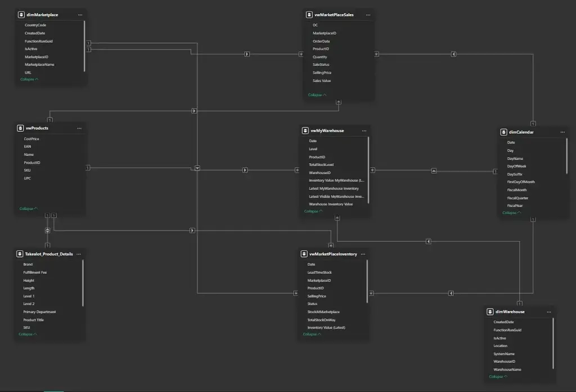The height and width of the screenshot is (392, 576).
Task: Open more options on vwMyWarehouse table
Action: pos(364,130)
